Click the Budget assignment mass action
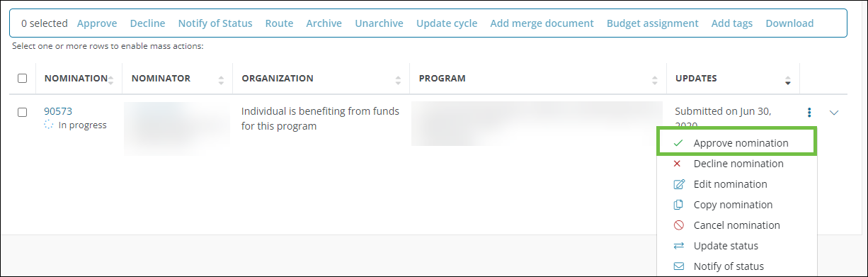Image resolution: width=868 pixels, height=277 pixels. tap(652, 23)
